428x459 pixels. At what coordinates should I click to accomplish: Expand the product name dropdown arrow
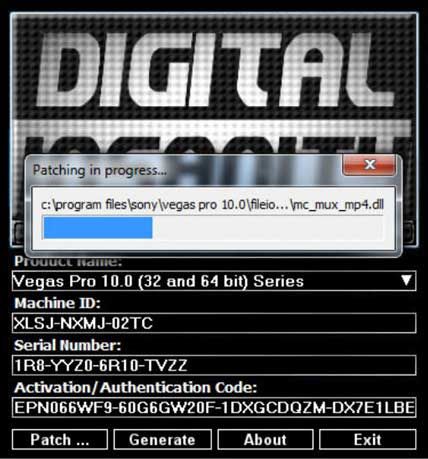pyautogui.click(x=406, y=281)
